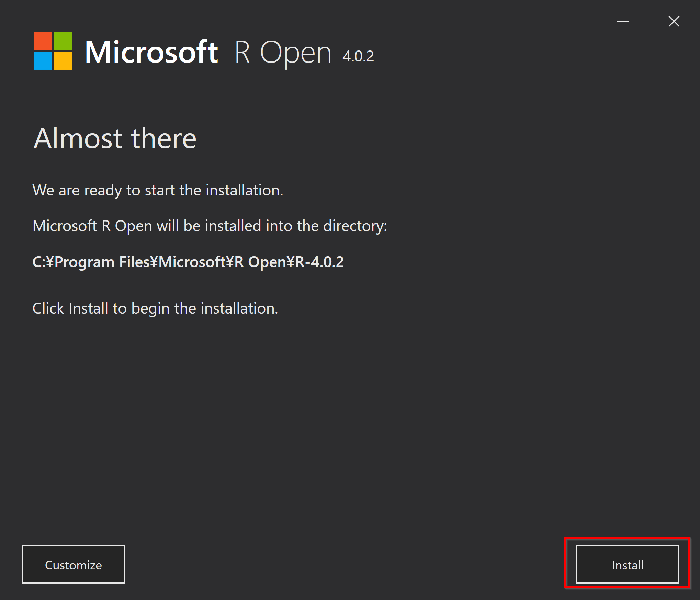This screenshot has height=600, width=700.
Task: Click the Microsoft wordmark in the header
Action: pyautogui.click(x=151, y=52)
